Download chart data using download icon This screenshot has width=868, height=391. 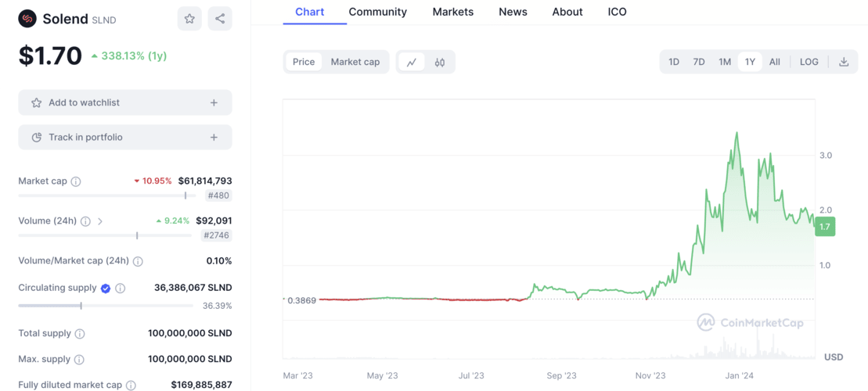tap(844, 62)
